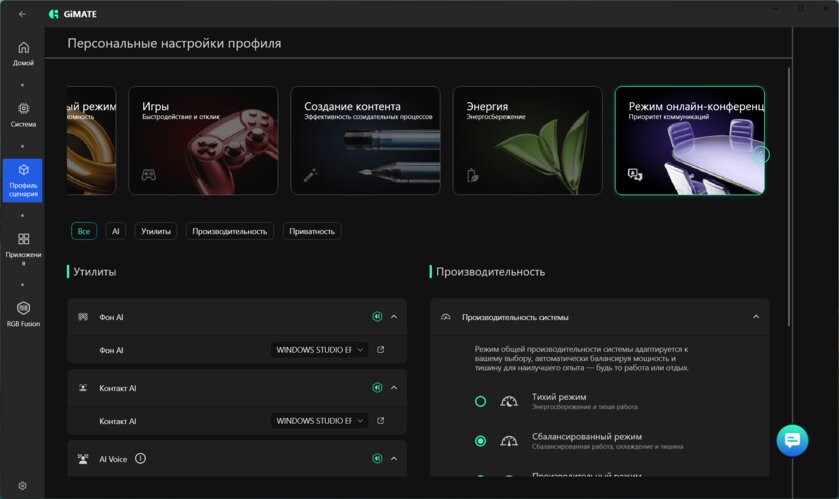The image size is (839, 499).
Task: Click the Фон AI header icon
Action: (x=83, y=317)
